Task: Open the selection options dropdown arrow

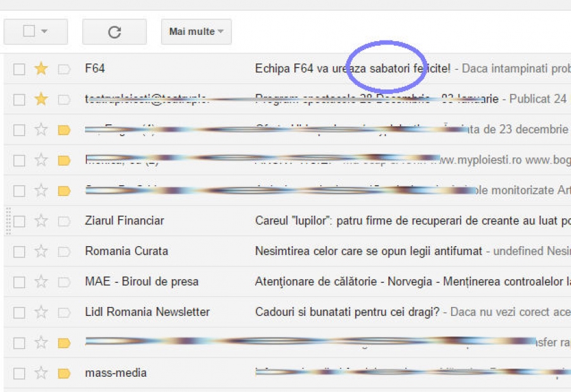Action: tap(44, 31)
